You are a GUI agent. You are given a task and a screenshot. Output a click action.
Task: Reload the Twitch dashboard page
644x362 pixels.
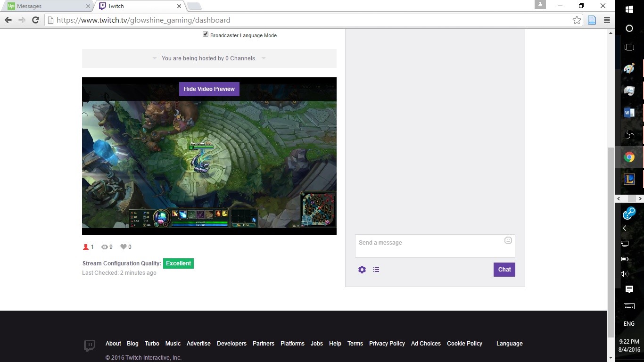click(x=35, y=20)
